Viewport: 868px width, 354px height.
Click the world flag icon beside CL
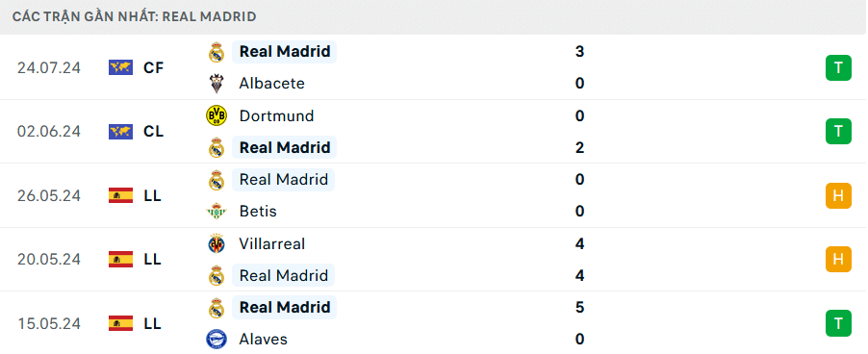[120, 132]
